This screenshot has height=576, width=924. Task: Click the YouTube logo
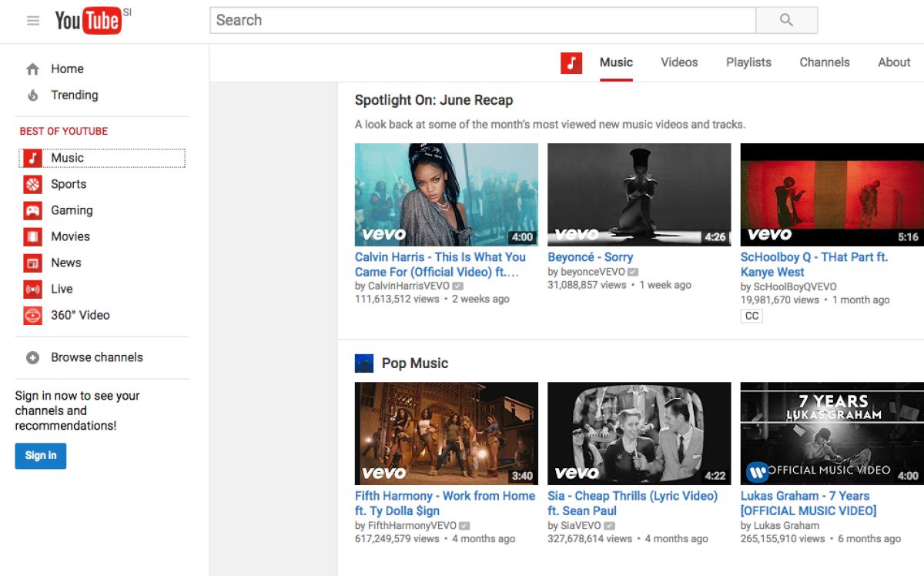(x=88, y=21)
